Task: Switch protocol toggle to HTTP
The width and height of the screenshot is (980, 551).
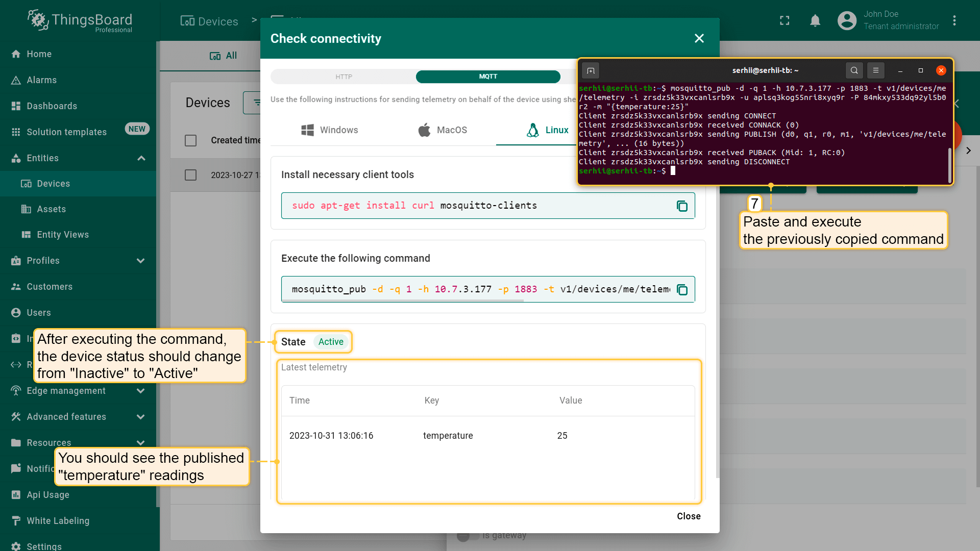Action: (x=344, y=77)
